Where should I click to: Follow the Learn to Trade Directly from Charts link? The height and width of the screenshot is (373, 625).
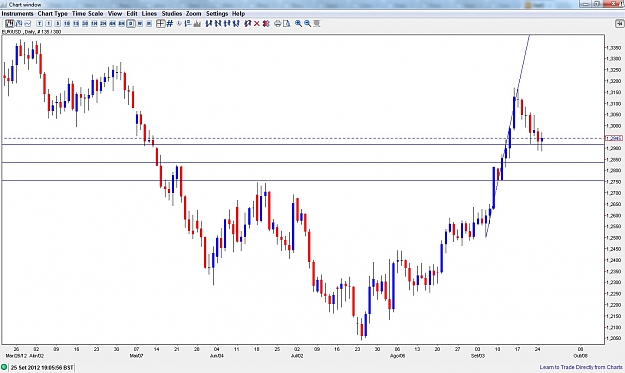pos(581,367)
